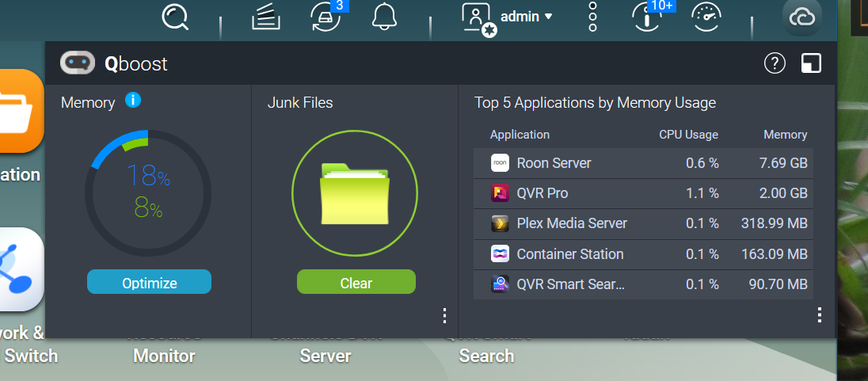
Task: Click Roon Server's 0.6 % CPU value
Action: click(x=702, y=163)
